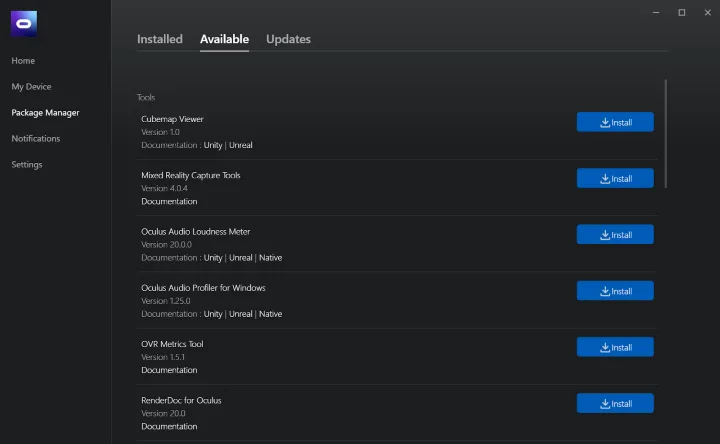Click the Oculus Audio Loudness Meter title

click(196, 231)
